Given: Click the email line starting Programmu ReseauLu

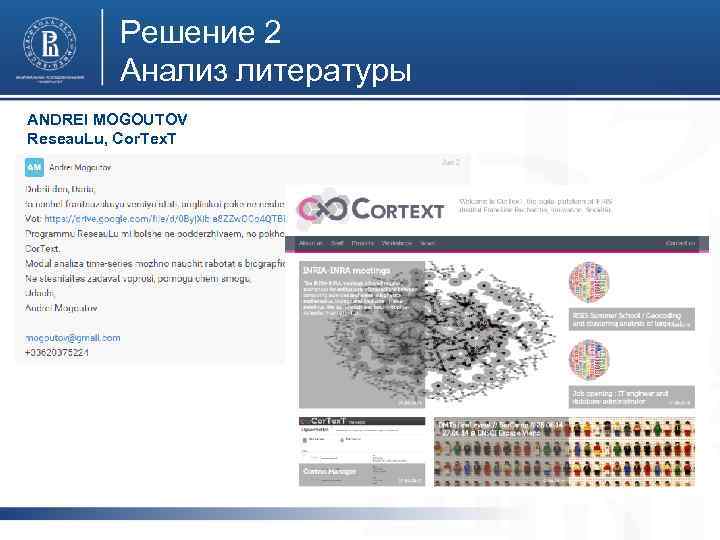Looking at the screenshot, I should [x=155, y=234].
